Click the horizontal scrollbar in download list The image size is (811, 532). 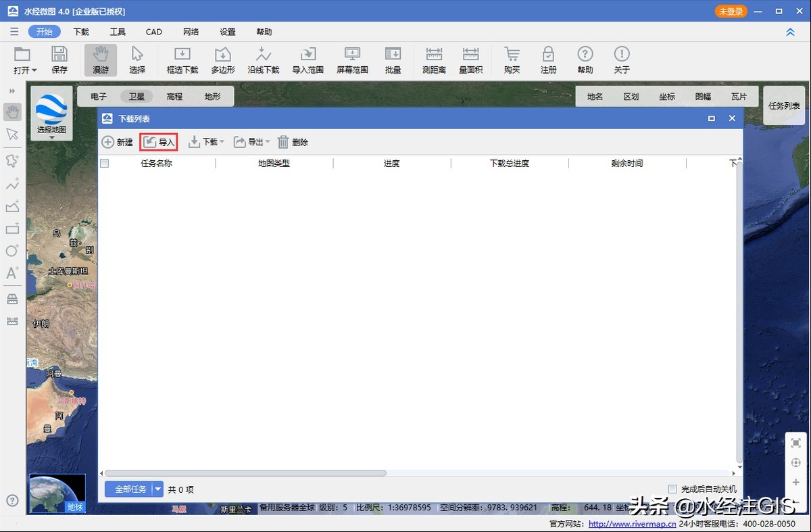click(x=245, y=473)
